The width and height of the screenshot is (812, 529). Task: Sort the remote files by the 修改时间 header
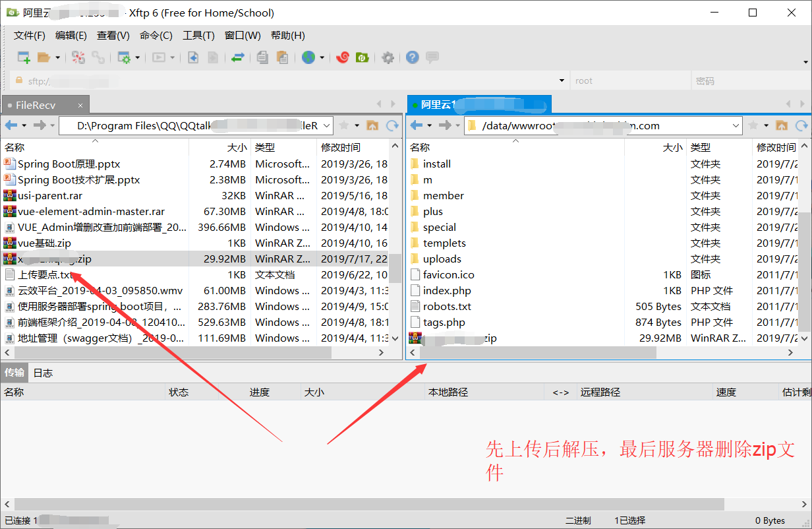pos(776,147)
